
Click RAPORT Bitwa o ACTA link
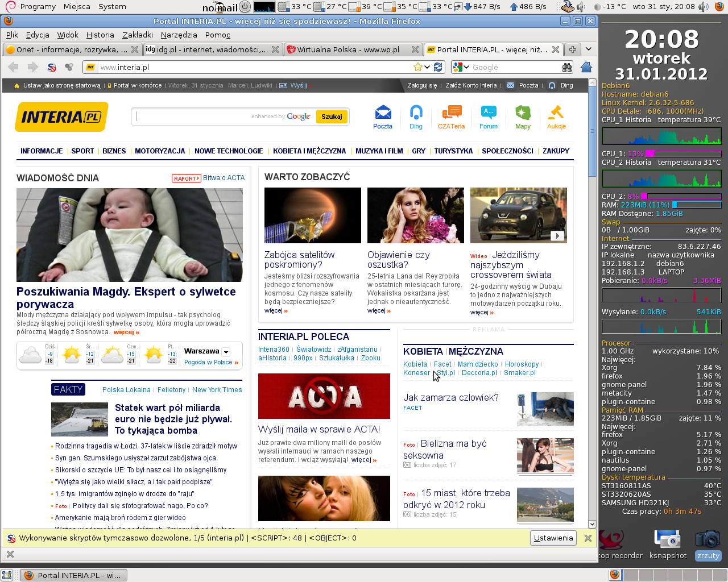[x=208, y=178]
